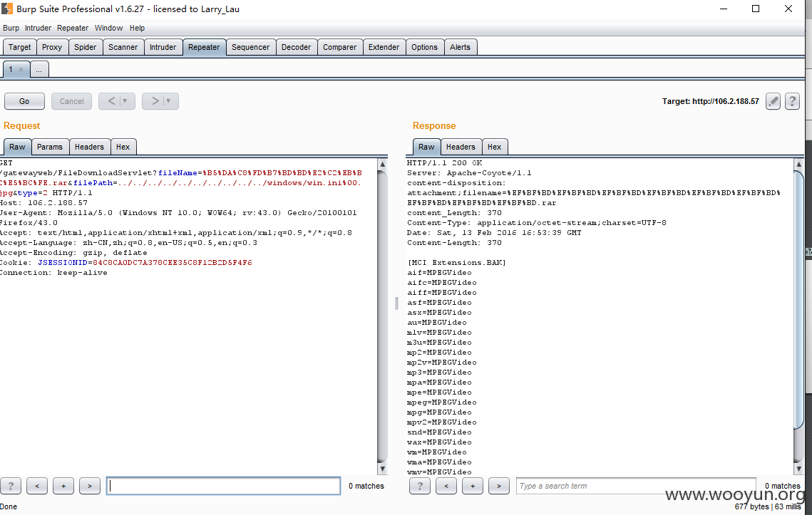812x515 pixels.
Task: Click the Server: Apache-Coyote/1.1 line
Action: pos(469,173)
